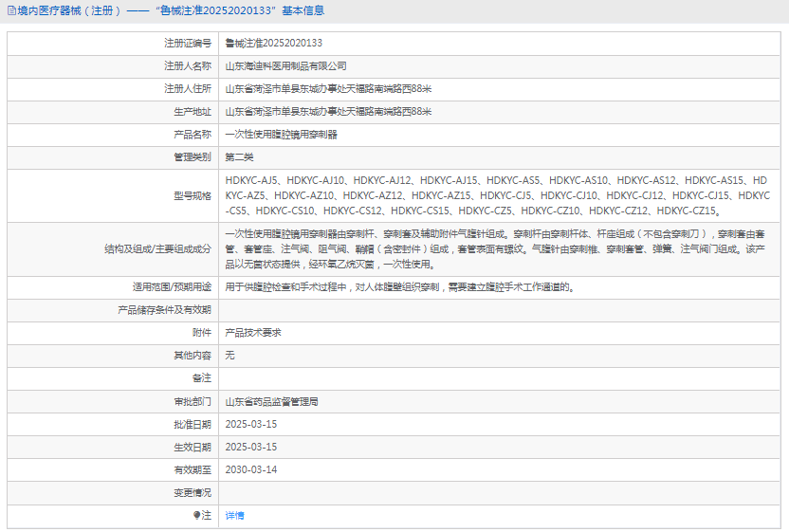This screenshot has width=789, height=532.
Task: Click the 结构及组成/主要组成成分 label
Action: tap(158, 249)
